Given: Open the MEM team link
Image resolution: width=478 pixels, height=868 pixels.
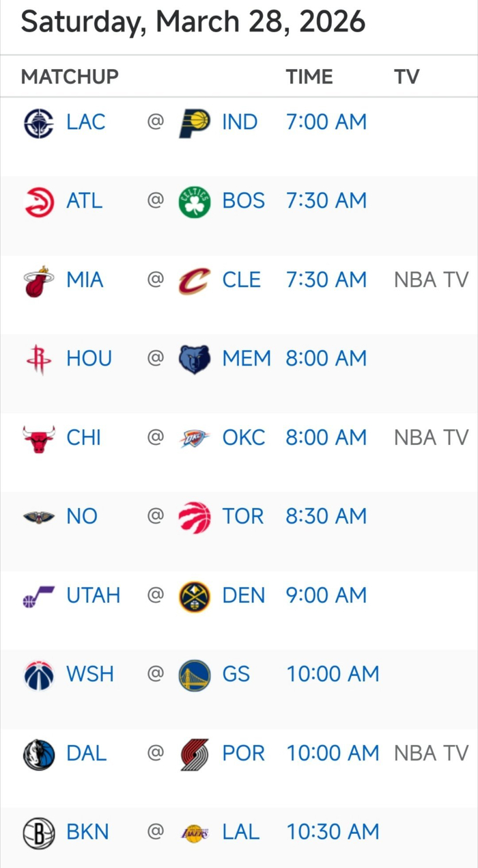Looking at the screenshot, I should [246, 359].
